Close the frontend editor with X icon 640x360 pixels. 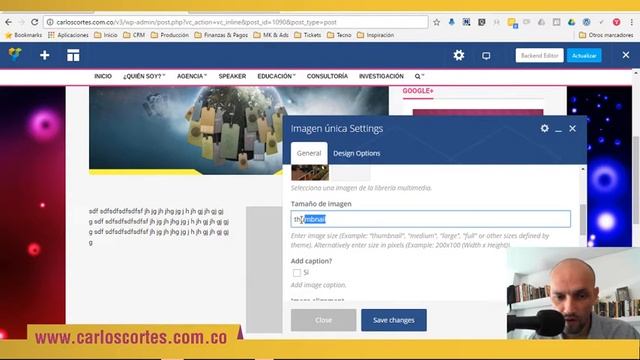point(626,55)
